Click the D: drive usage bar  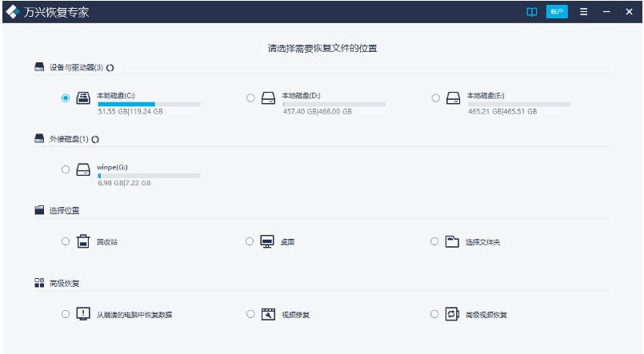coord(334,104)
